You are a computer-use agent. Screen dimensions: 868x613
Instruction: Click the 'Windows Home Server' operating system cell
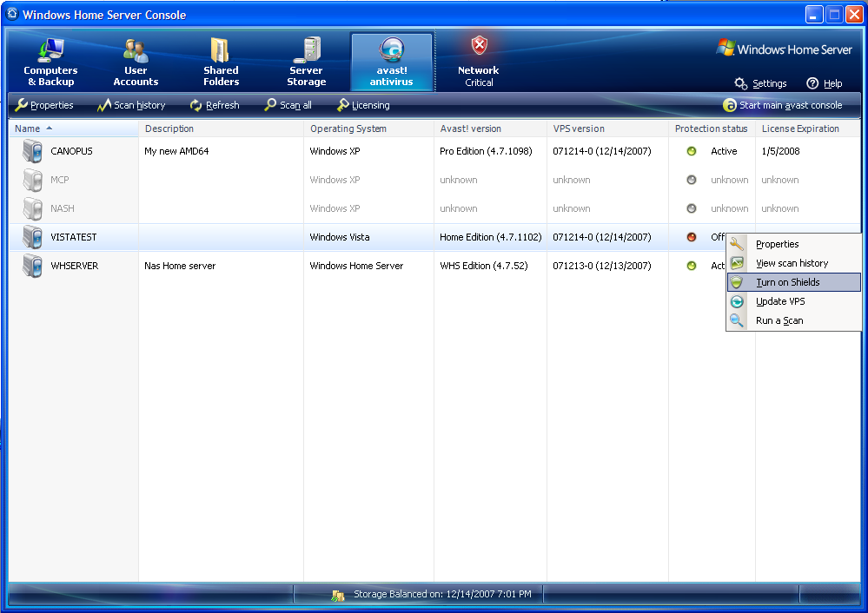356,266
